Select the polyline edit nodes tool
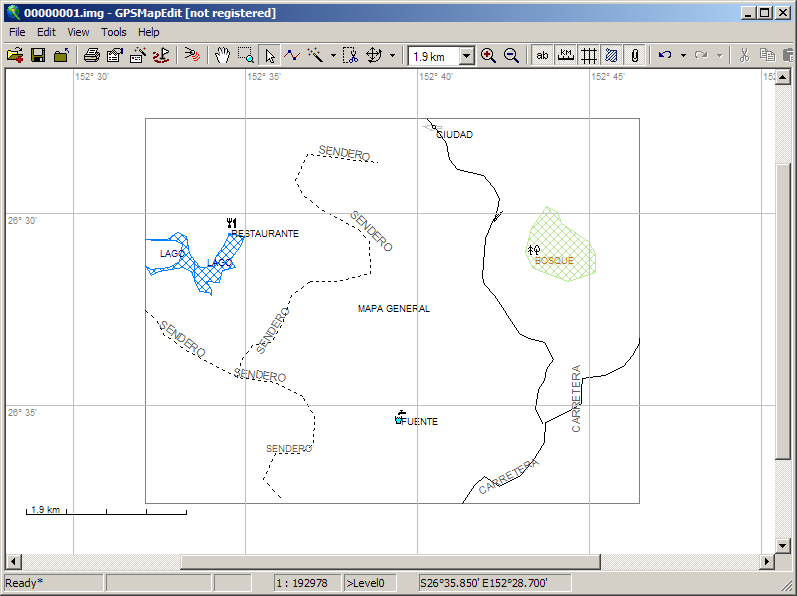 point(292,56)
